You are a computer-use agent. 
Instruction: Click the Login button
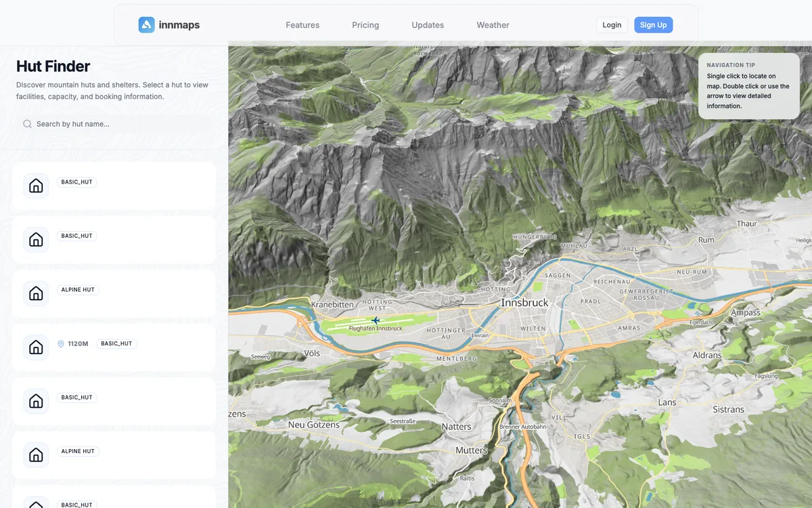[612, 25]
